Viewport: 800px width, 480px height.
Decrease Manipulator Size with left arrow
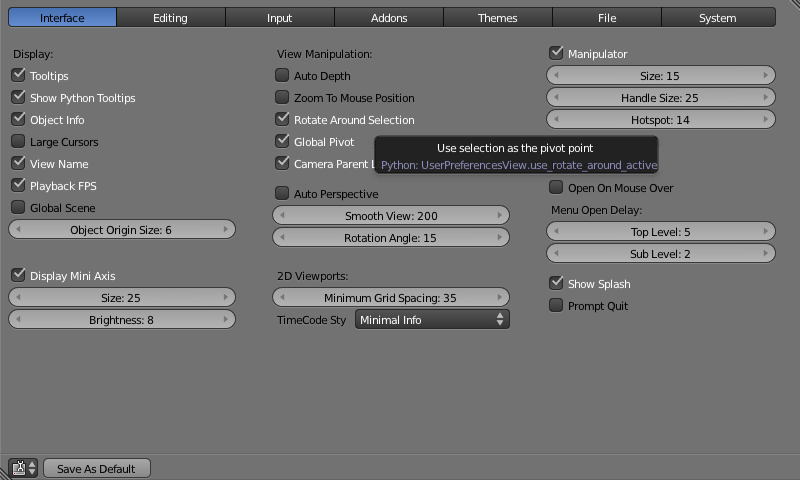tap(554, 76)
